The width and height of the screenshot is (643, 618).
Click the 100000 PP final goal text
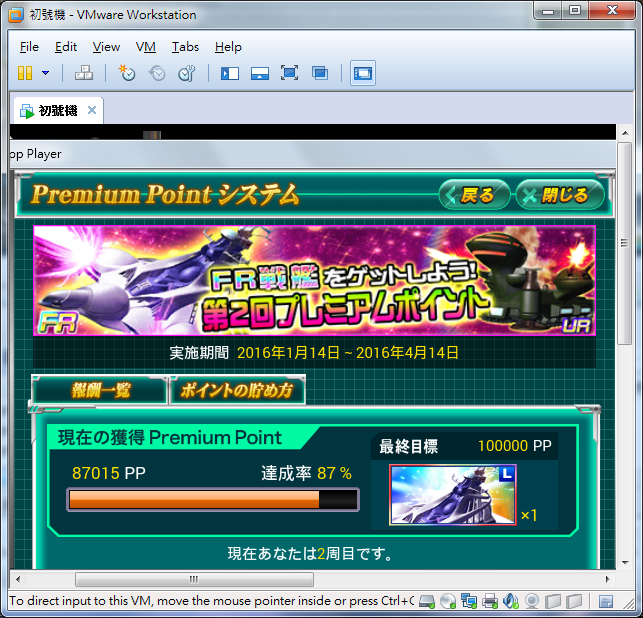click(x=515, y=446)
